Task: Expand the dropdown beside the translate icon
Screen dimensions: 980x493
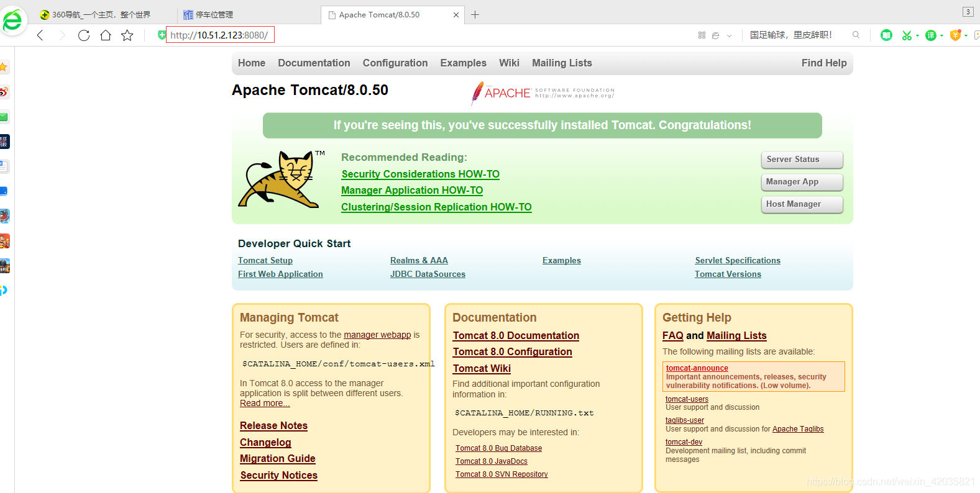Action: tap(941, 36)
